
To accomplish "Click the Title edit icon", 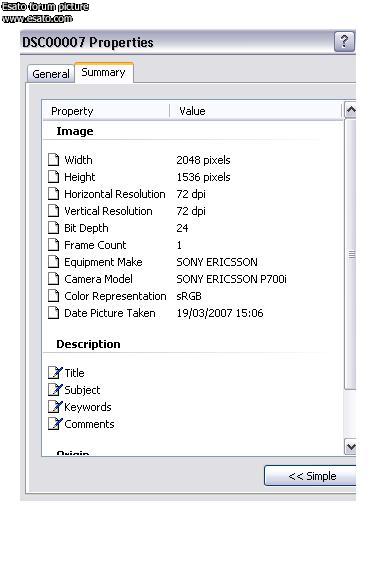I will pos(55,373).
